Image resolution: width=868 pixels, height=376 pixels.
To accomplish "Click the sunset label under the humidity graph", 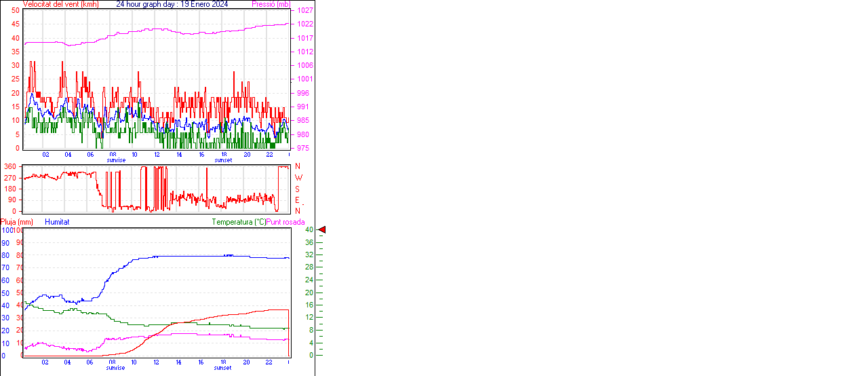I will click(223, 368).
